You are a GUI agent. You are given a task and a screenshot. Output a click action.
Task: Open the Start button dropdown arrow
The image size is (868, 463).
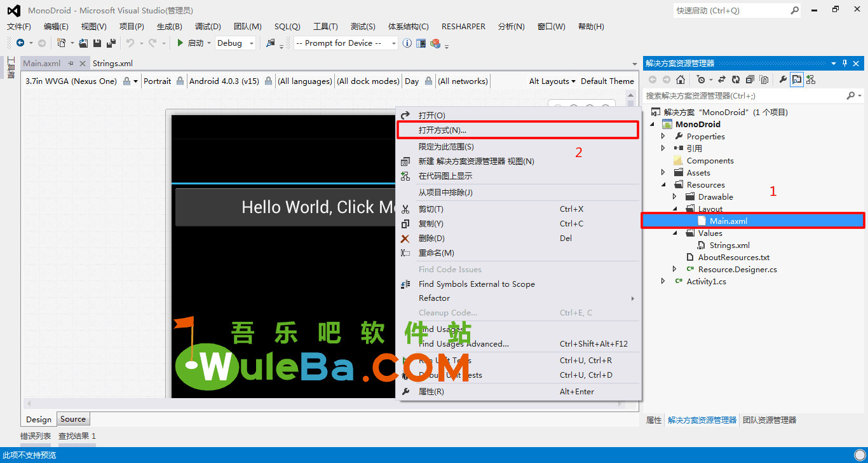[209, 43]
